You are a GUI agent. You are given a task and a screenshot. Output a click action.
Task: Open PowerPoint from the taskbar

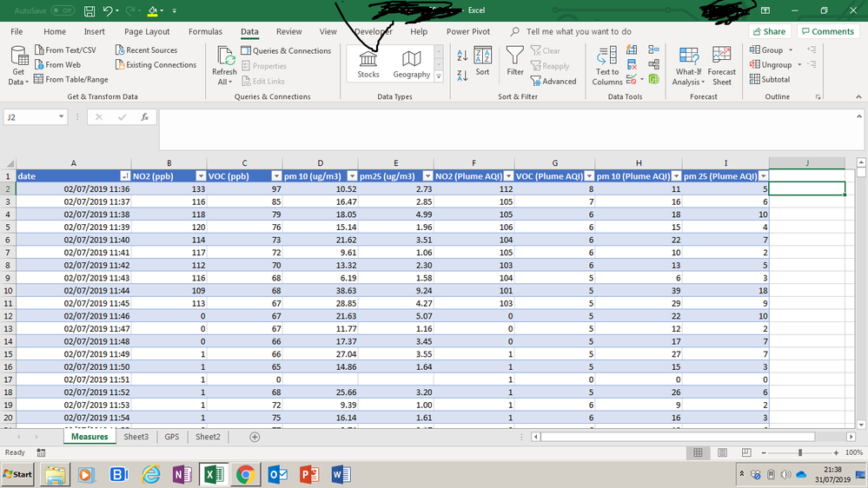[309, 474]
